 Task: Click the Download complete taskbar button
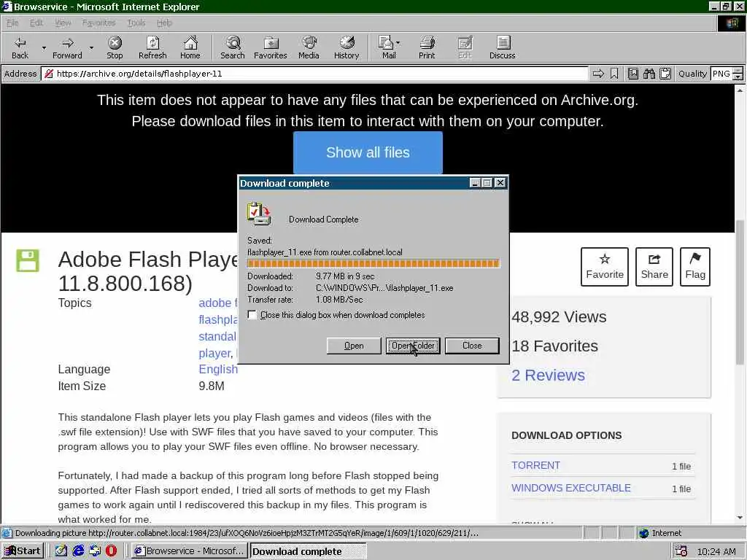coord(309,551)
